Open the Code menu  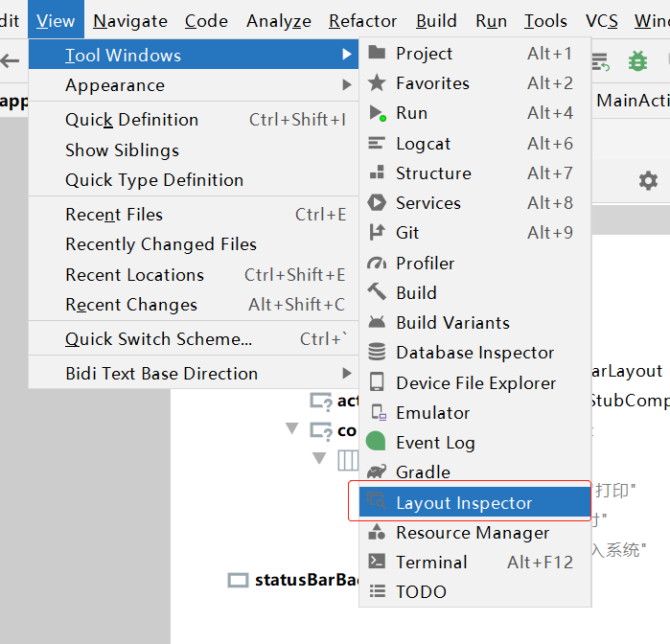[206, 21]
